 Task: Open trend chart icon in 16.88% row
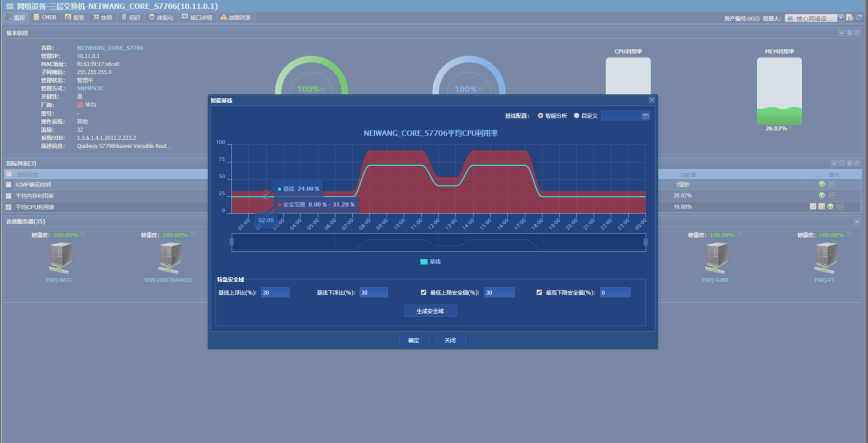(x=840, y=207)
